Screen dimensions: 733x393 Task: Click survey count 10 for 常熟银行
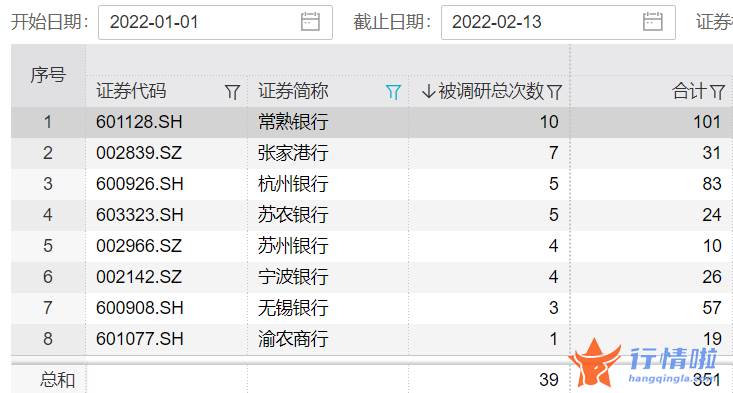click(x=549, y=122)
